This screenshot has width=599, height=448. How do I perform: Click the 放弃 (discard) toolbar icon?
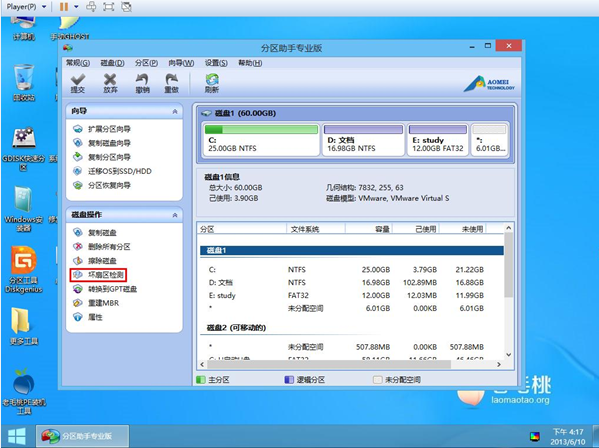[110, 83]
